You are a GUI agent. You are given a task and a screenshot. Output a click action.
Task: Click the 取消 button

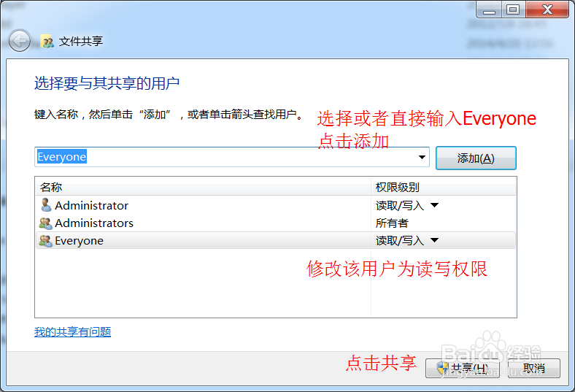pyautogui.click(x=533, y=368)
